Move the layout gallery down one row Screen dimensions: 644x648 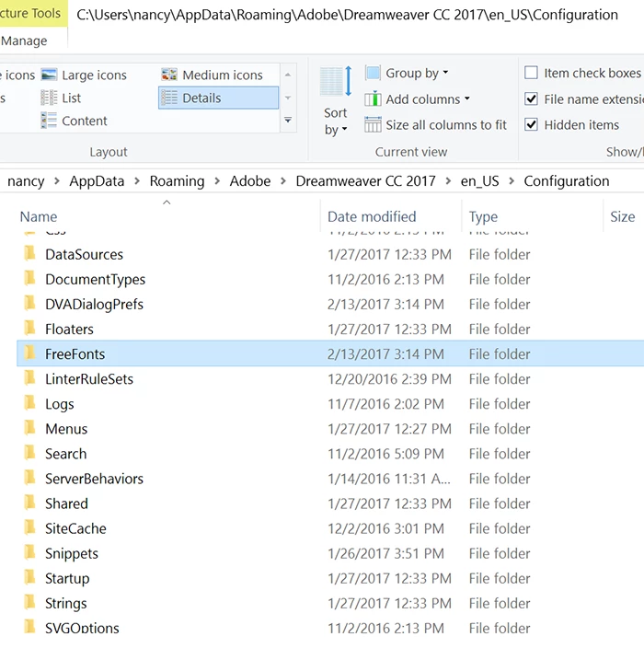pos(288,98)
